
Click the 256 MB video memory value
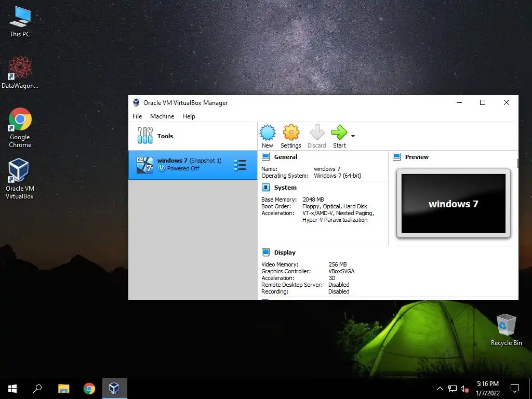(x=338, y=264)
